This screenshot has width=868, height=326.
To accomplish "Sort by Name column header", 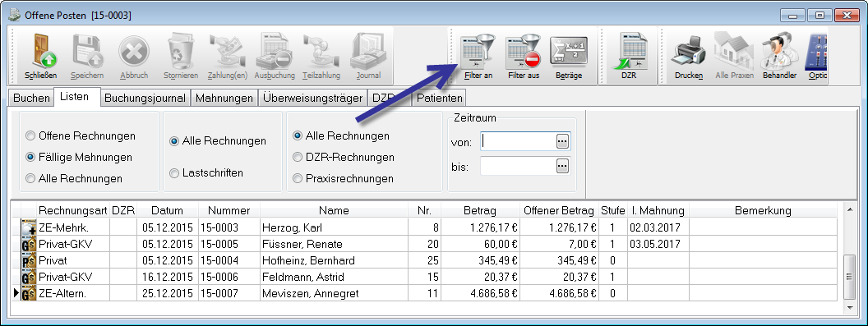I will pos(334,210).
